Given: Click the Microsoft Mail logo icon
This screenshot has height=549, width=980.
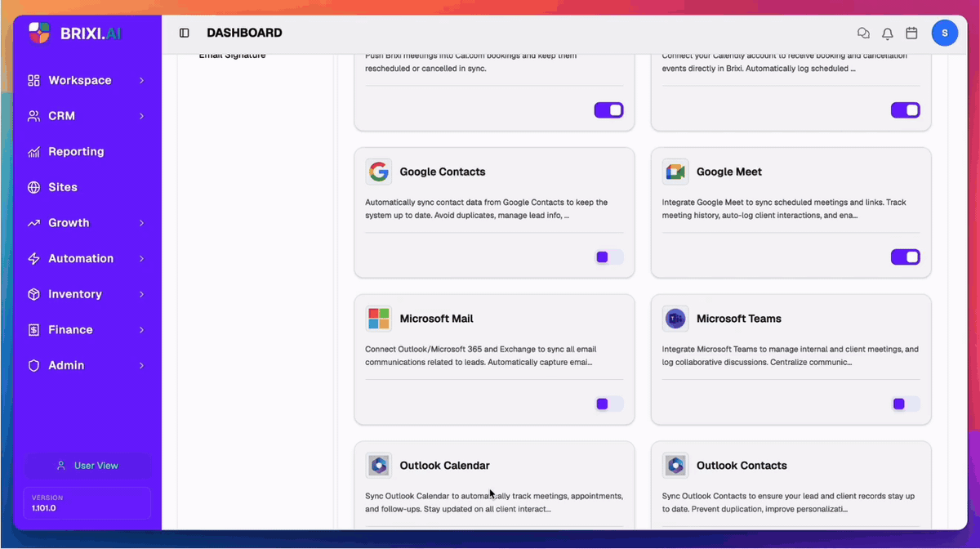Looking at the screenshot, I should [379, 319].
